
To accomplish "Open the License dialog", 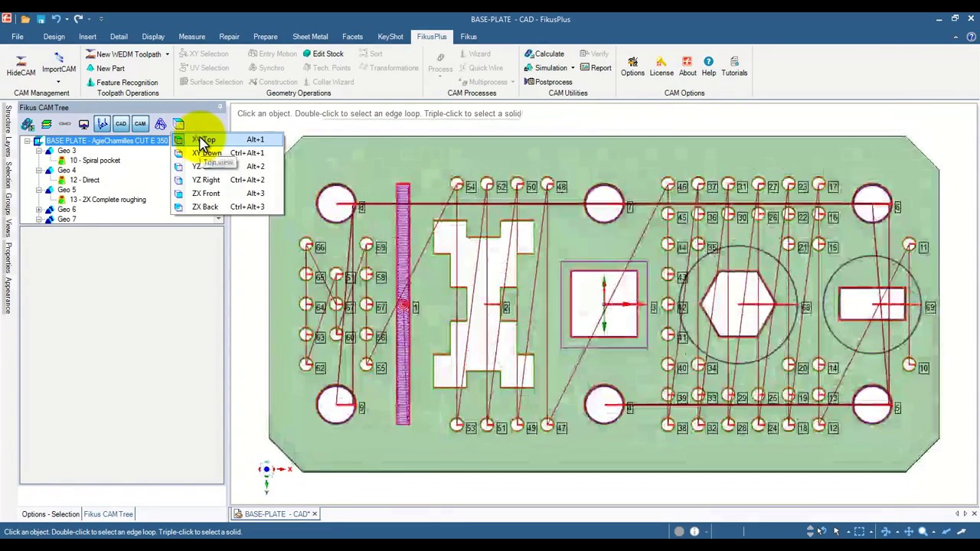I will [661, 66].
